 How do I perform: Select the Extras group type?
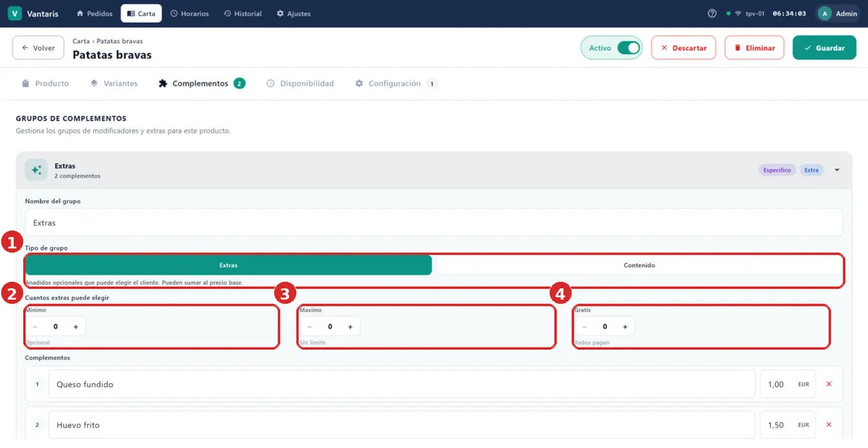click(x=229, y=265)
